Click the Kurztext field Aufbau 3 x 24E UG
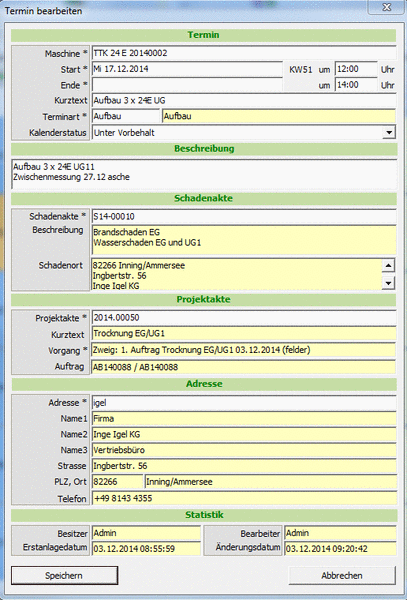 (244, 100)
